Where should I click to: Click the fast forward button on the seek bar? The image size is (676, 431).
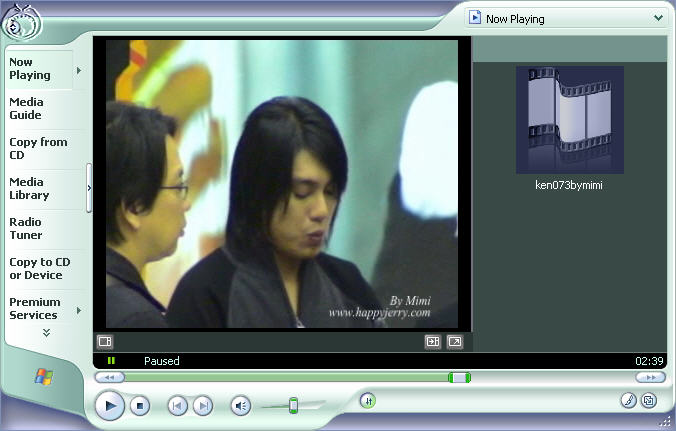[651, 378]
